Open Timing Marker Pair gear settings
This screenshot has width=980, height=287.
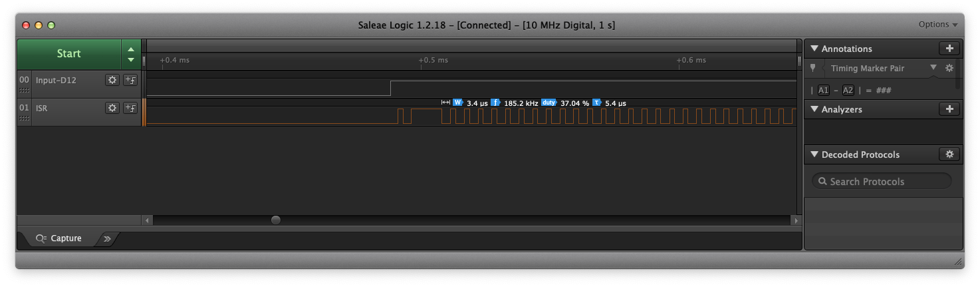point(949,68)
